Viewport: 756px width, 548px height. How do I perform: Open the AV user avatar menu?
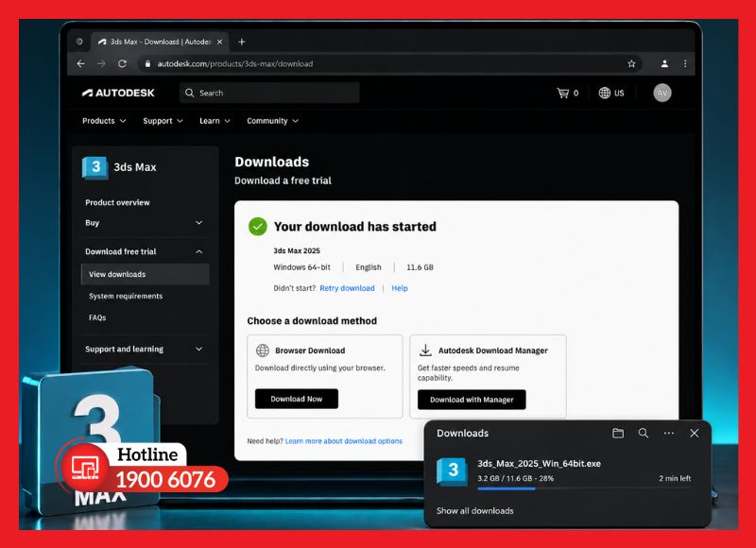pyautogui.click(x=662, y=93)
